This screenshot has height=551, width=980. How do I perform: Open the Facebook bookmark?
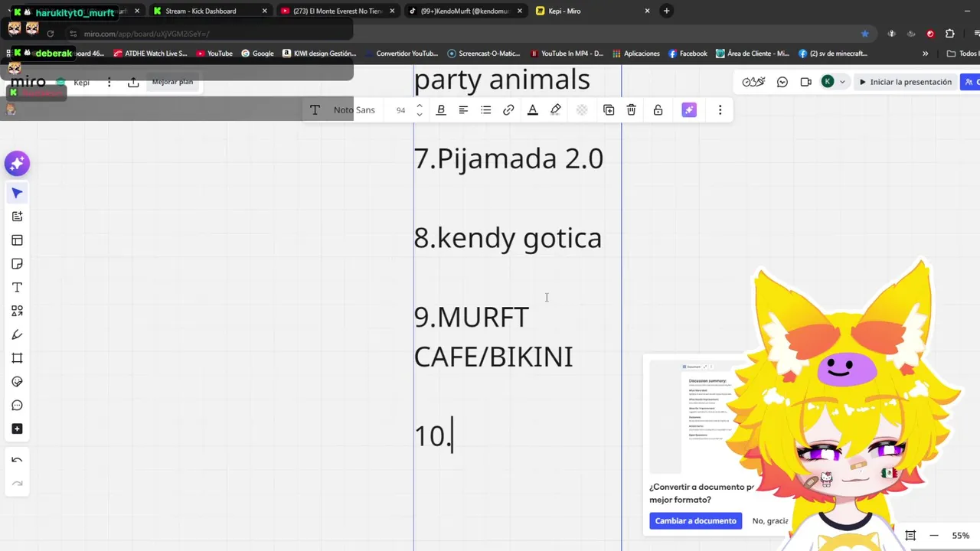coord(688,54)
